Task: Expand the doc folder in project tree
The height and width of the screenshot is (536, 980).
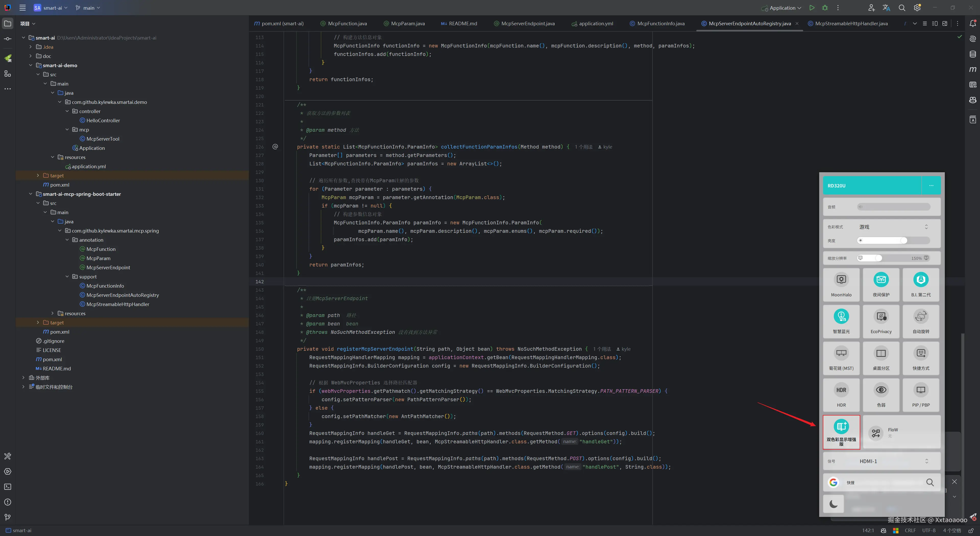Action: (x=31, y=56)
